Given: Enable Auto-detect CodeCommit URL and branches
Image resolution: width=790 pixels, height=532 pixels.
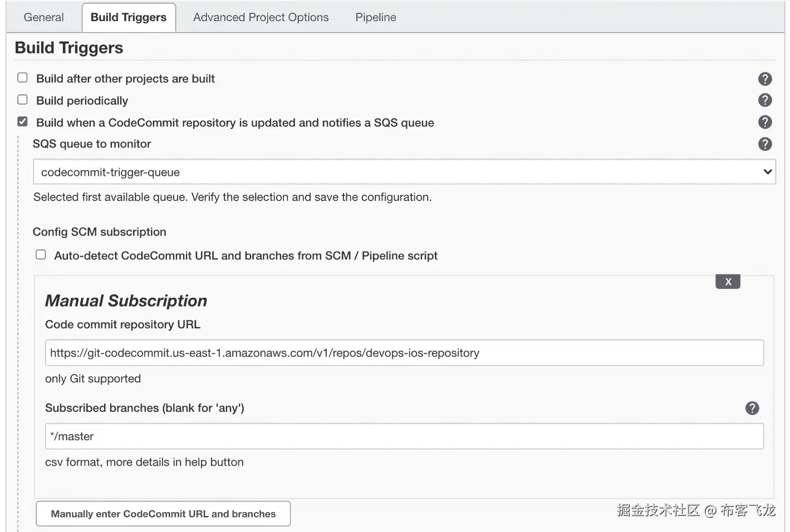Looking at the screenshot, I should (x=41, y=255).
